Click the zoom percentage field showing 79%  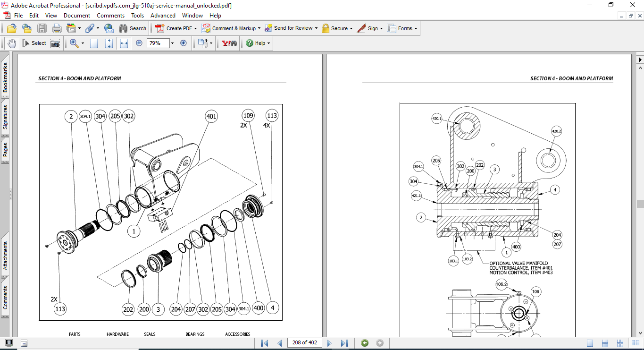pos(158,43)
